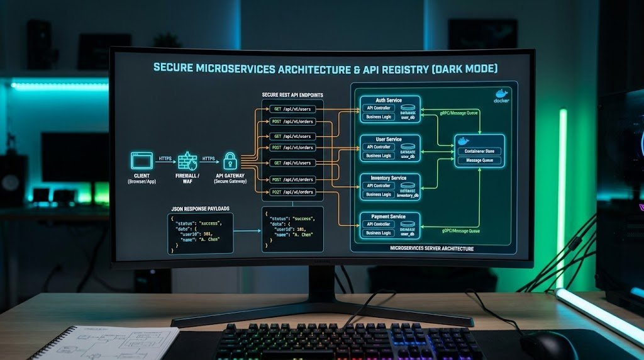This screenshot has height=360, width=644.
Task: Open Business Logic in Auth Service
Action: pos(379,116)
